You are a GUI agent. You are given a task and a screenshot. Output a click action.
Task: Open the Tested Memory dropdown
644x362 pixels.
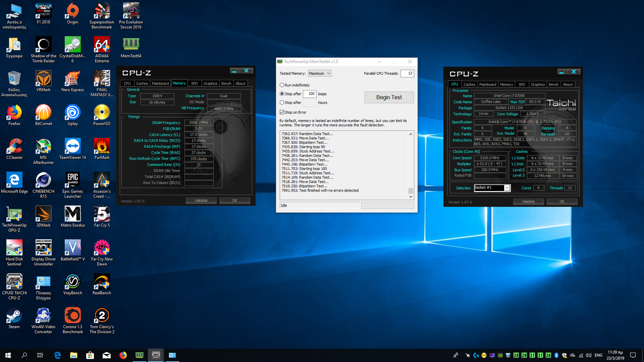(x=319, y=73)
